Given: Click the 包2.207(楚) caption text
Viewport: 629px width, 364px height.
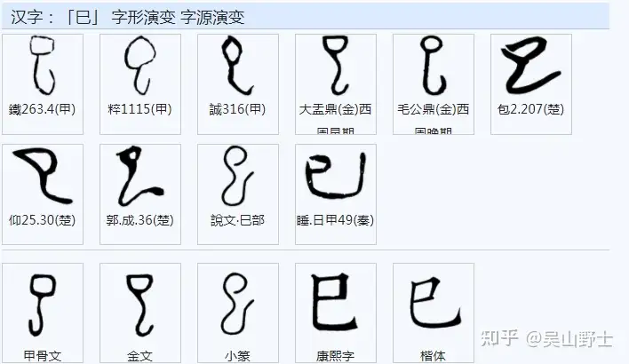Looking at the screenshot, I should [x=530, y=109].
